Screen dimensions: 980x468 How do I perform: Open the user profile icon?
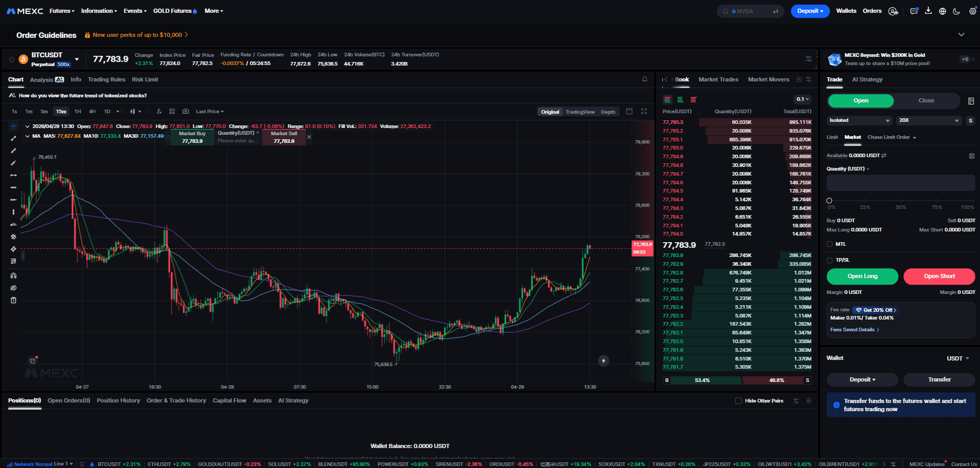click(893, 11)
